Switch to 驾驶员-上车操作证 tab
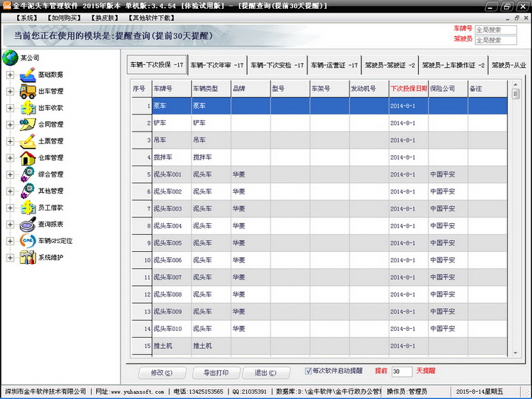Image resolution: width=532 pixels, height=399 pixels. (453, 65)
